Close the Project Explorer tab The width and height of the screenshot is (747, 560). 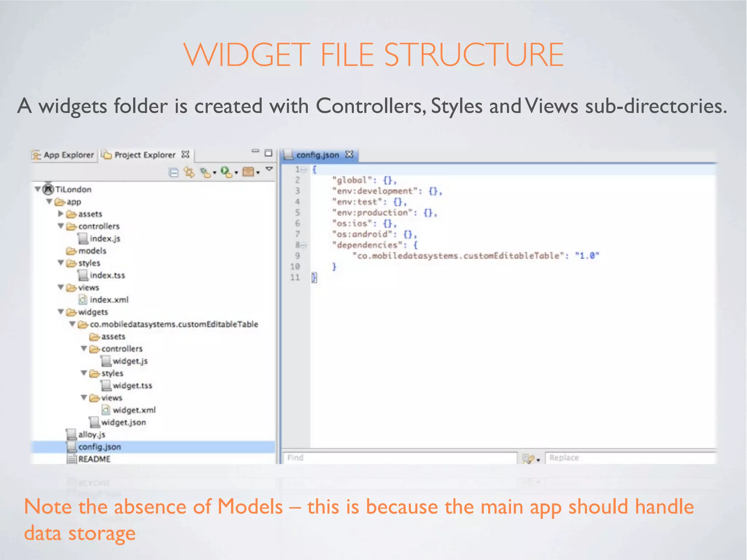[x=185, y=155]
